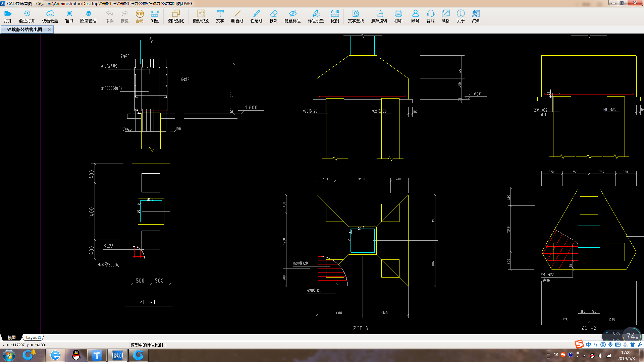Open a drawing with the 打开 icon
644x362 pixels.
[x=8, y=16]
